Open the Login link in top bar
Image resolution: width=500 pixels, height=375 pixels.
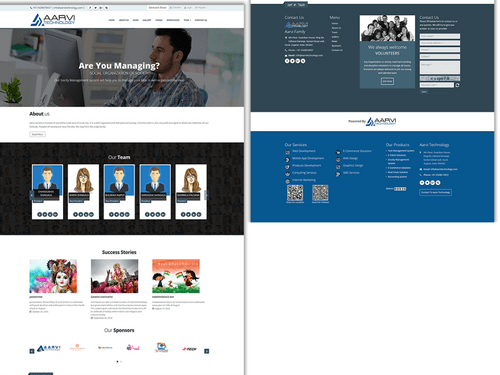(x=188, y=7)
